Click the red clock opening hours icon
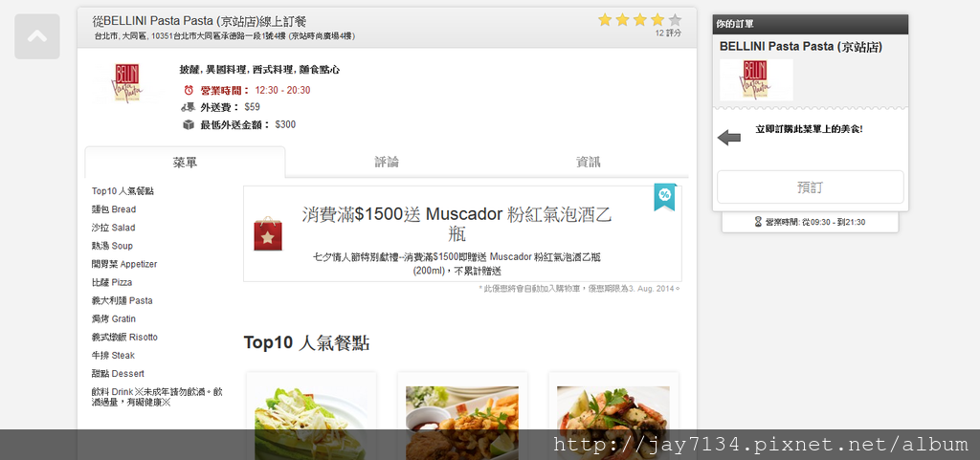Viewport: 980px width, 460px height. click(189, 90)
